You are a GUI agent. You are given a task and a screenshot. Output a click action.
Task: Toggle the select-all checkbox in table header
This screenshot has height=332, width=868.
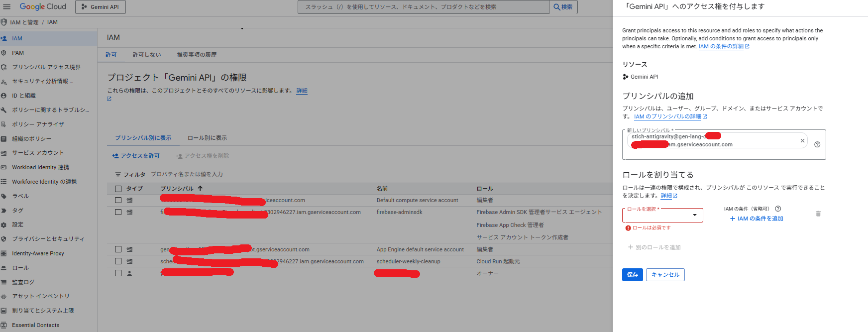pos(118,189)
